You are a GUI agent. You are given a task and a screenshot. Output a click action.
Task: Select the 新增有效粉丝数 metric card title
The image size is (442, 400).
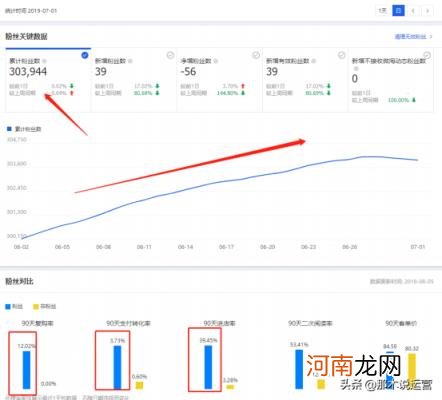pyautogui.click(x=287, y=61)
